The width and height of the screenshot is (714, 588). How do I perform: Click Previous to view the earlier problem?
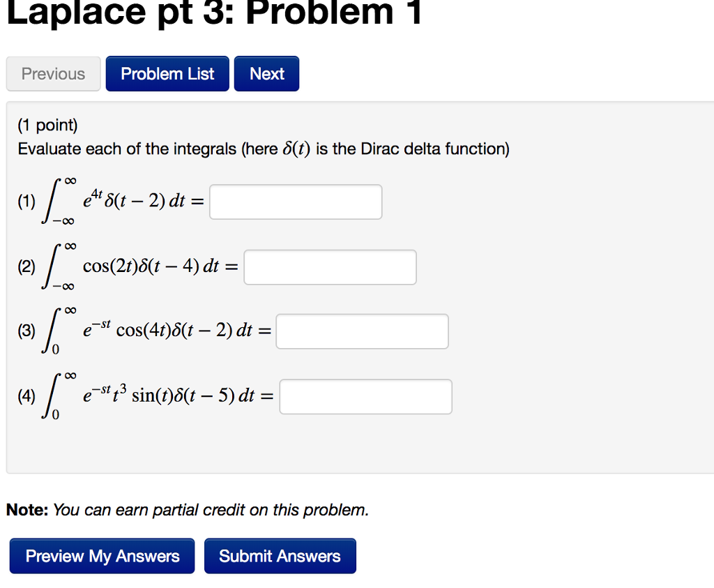(53, 73)
